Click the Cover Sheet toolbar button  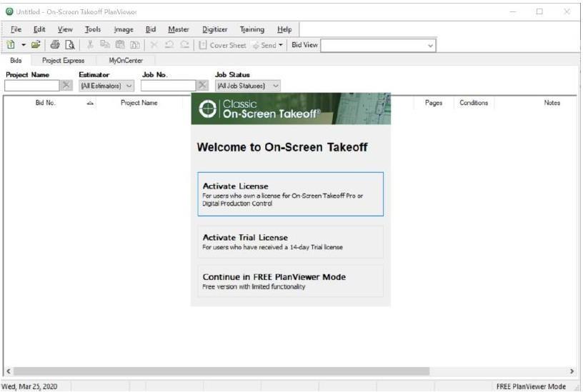tap(222, 45)
